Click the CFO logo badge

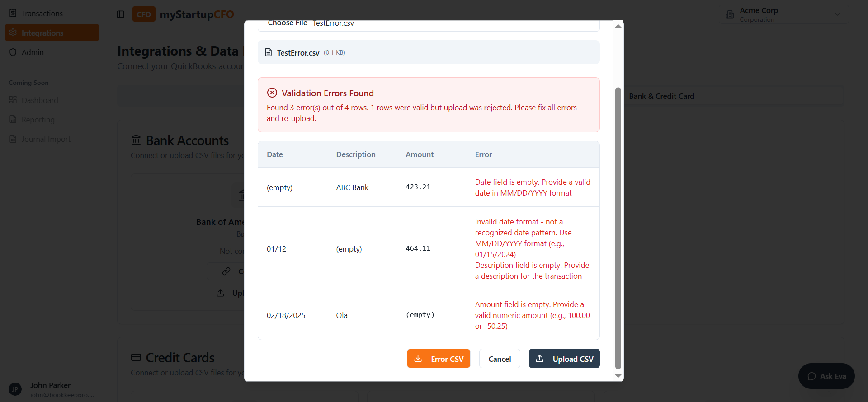144,14
